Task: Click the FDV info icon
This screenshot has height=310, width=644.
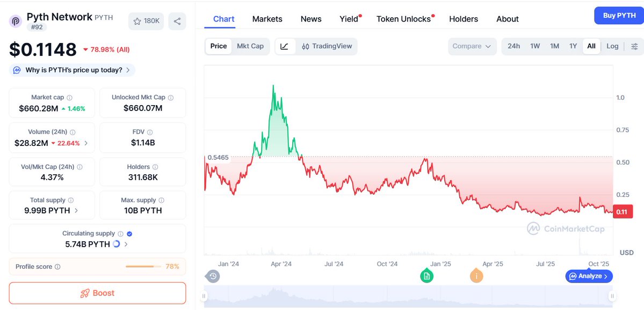Action: click(150, 132)
